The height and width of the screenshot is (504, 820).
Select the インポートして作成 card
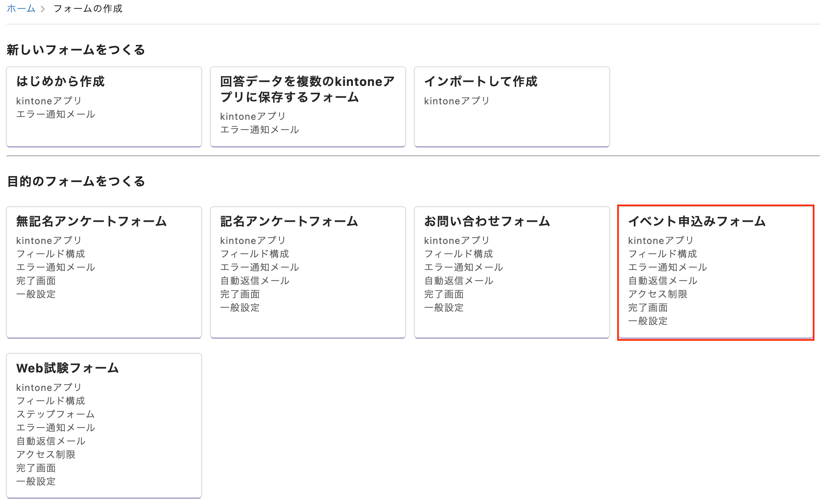512,107
